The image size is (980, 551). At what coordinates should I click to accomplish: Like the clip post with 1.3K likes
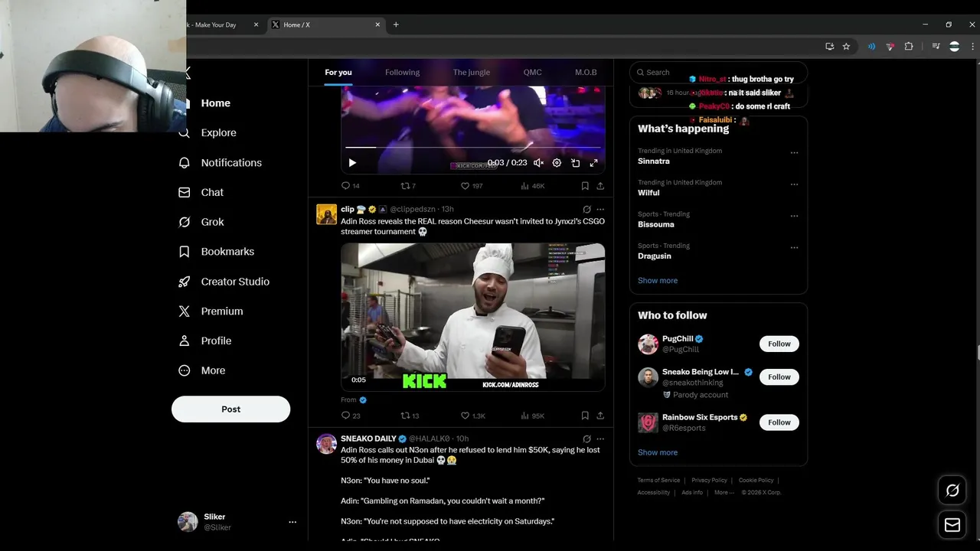tap(472, 416)
